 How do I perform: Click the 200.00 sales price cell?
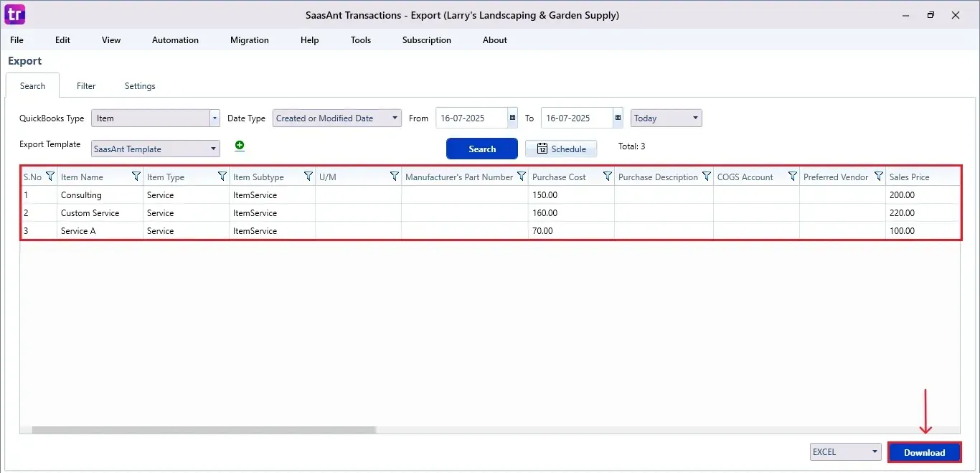click(923, 195)
